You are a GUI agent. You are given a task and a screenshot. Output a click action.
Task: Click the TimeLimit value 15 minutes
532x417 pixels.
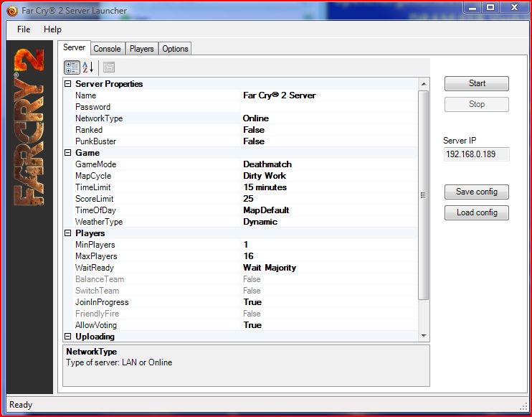click(265, 187)
